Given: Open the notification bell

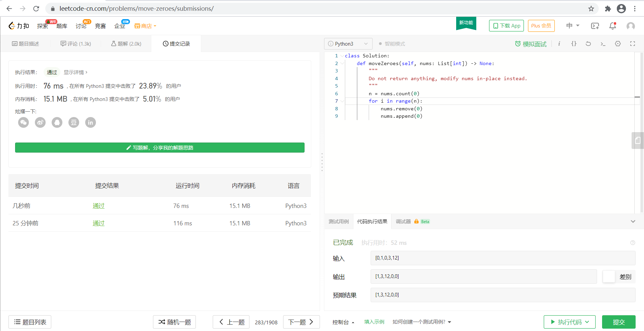Looking at the screenshot, I should [x=612, y=26].
